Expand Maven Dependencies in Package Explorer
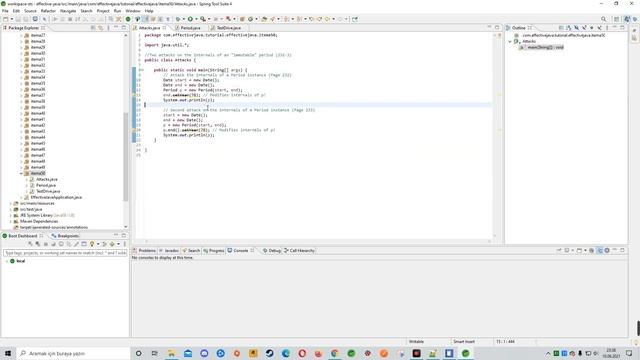The image size is (640, 360). [x=11, y=221]
